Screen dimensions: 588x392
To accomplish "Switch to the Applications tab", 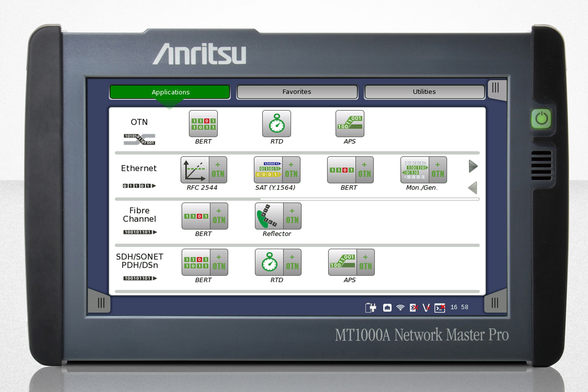I will pyautogui.click(x=170, y=92).
